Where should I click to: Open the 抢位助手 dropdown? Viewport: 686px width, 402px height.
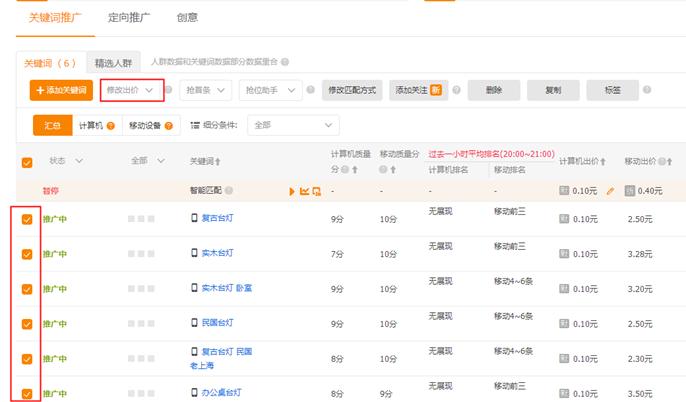(x=270, y=90)
